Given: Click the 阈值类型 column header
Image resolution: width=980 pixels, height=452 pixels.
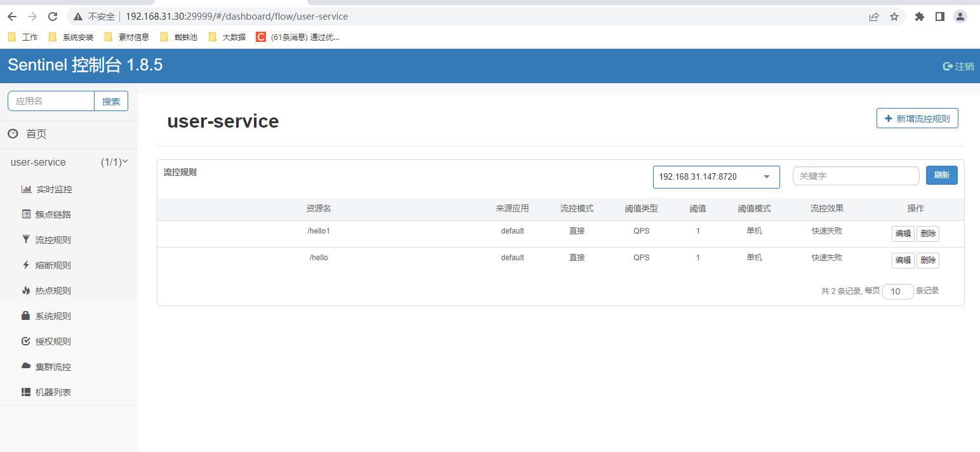Looking at the screenshot, I should (642, 209).
